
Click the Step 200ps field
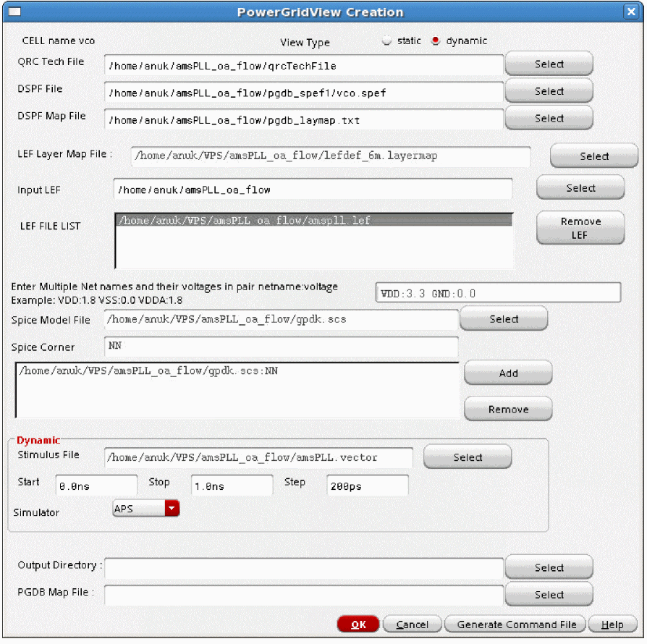[x=367, y=485]
